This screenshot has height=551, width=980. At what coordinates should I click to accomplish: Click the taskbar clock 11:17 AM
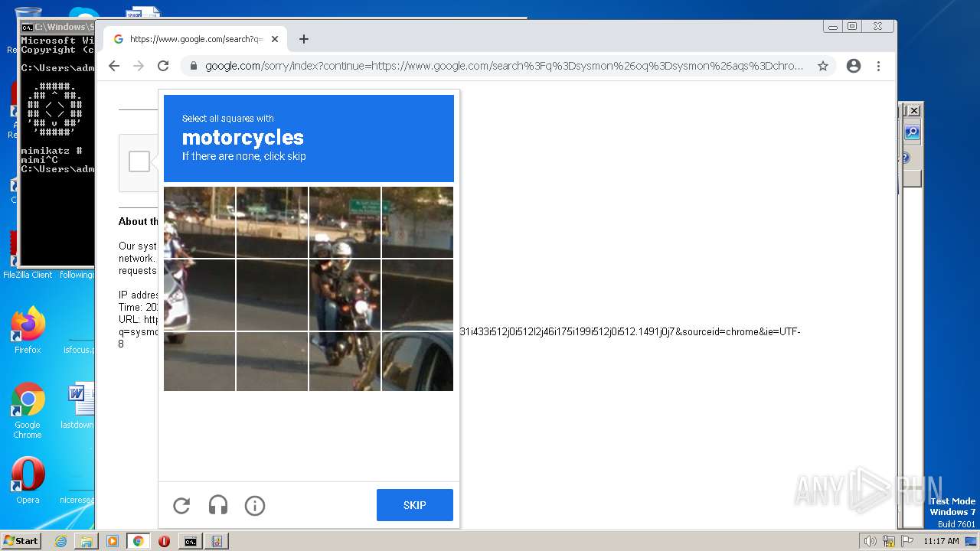click(941, 541)
